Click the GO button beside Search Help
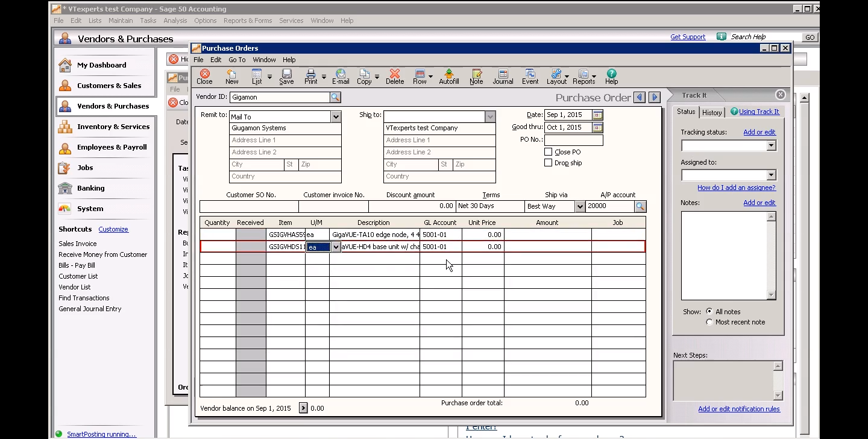868x439 pixels. (810, 37)
